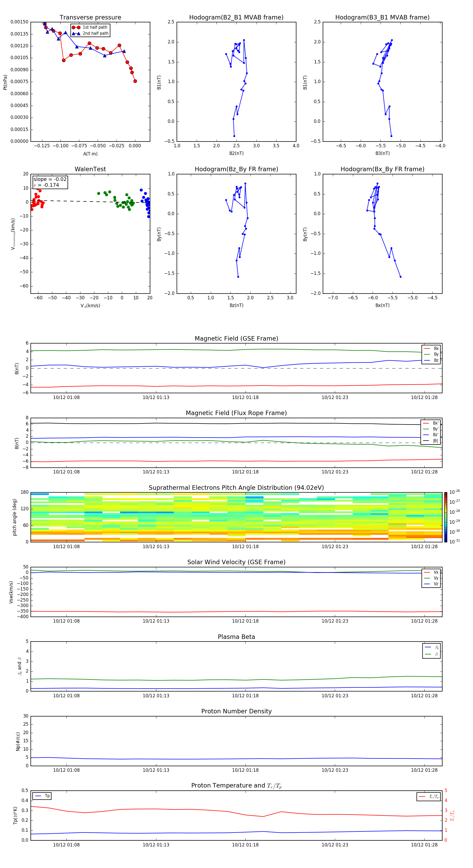
Task: Select the 'r = -0.174' annotation
Action: 47,185
